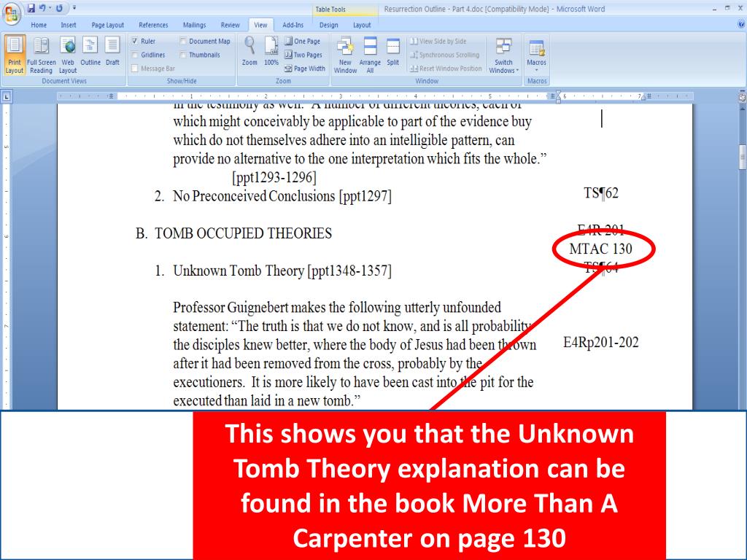
Task: Minimize the Word window
Action: click(x=715, y=9)
